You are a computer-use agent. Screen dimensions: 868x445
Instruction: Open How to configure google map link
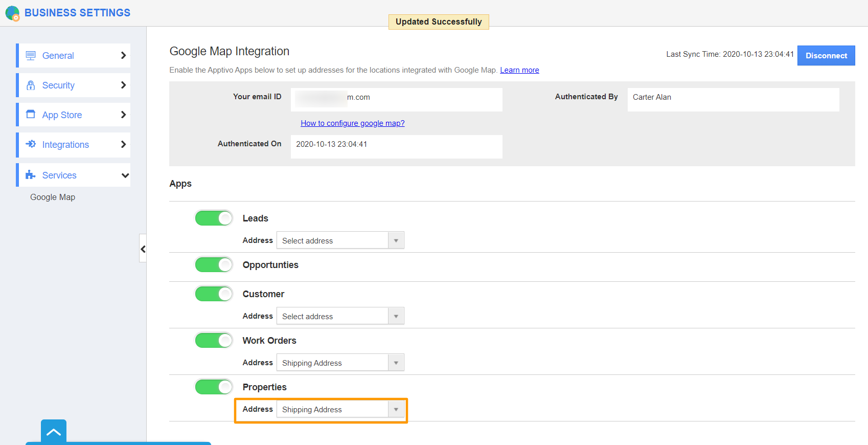[x=353, y=123]
